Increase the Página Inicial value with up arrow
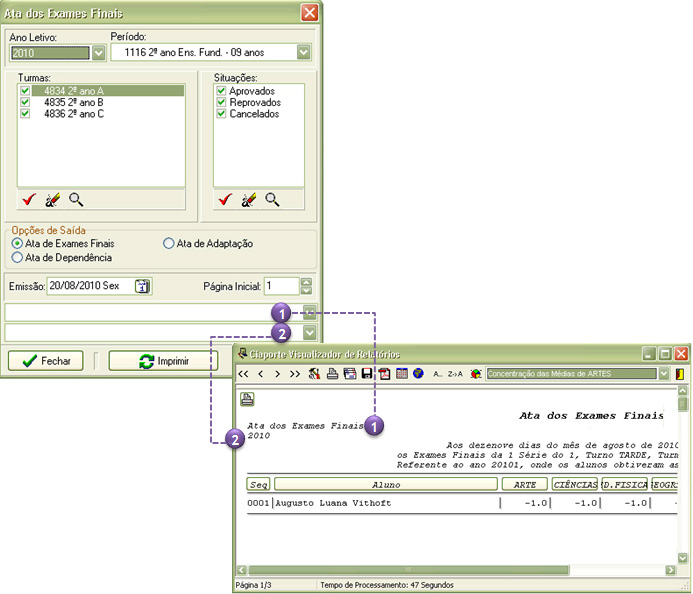This screenshot has height=594, width=693. [x=306, y=281]
